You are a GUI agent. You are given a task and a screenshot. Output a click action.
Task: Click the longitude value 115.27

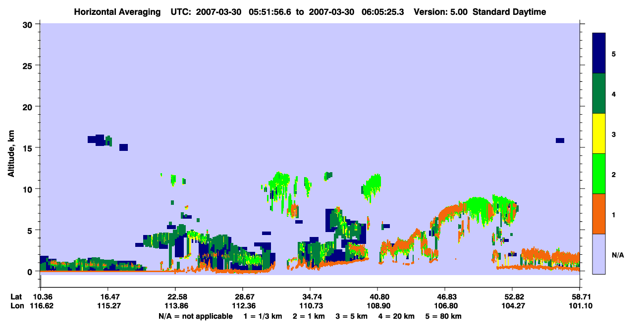click(x=108, y=306)
